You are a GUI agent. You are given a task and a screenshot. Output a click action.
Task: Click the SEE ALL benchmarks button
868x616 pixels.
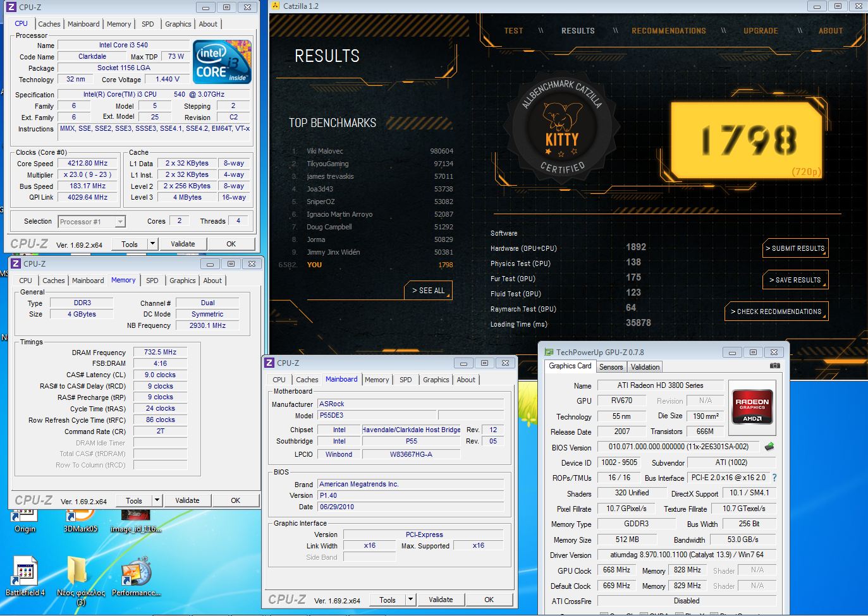click(x=428, y=290)
